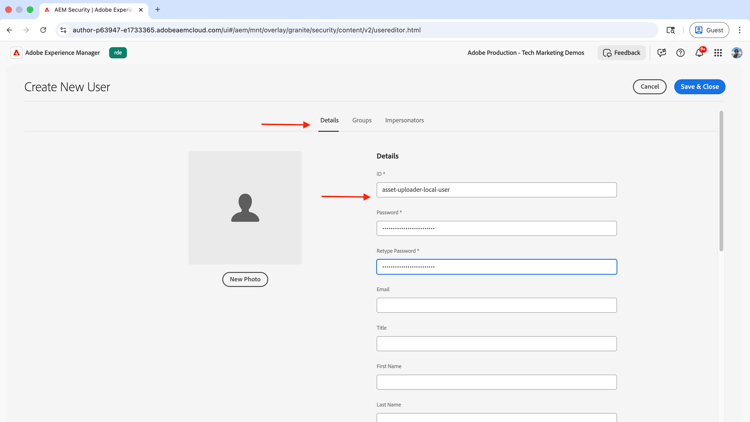Click the Adobe Experience Manager logo icon
This screenshot has height=422, width=750.
(x=16, y=53)
